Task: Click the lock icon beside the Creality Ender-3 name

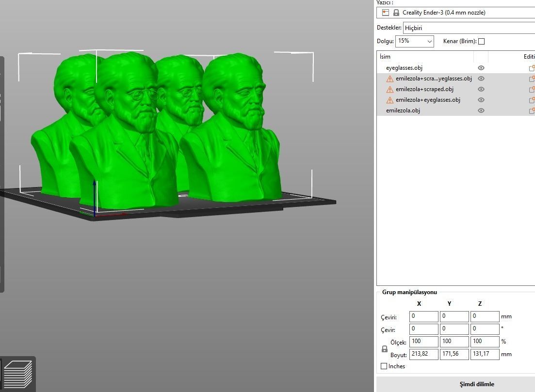Action: tap(396, 13)
